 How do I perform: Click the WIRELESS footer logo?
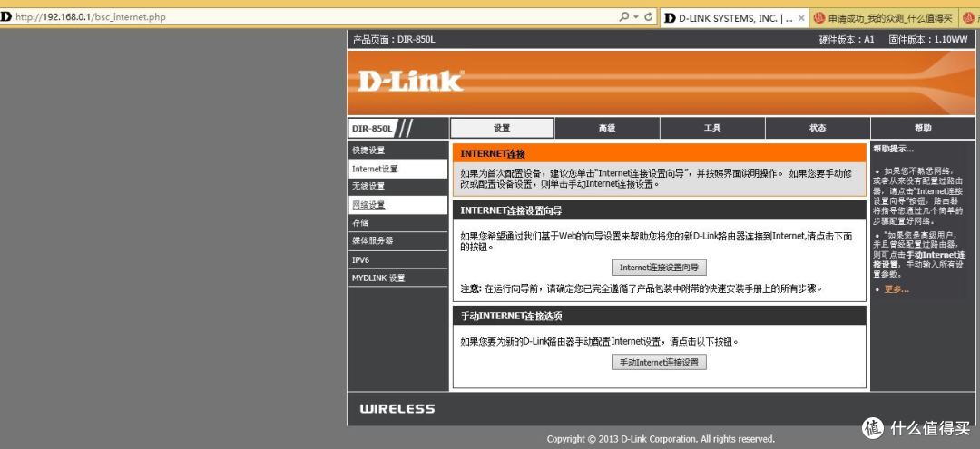397,409
